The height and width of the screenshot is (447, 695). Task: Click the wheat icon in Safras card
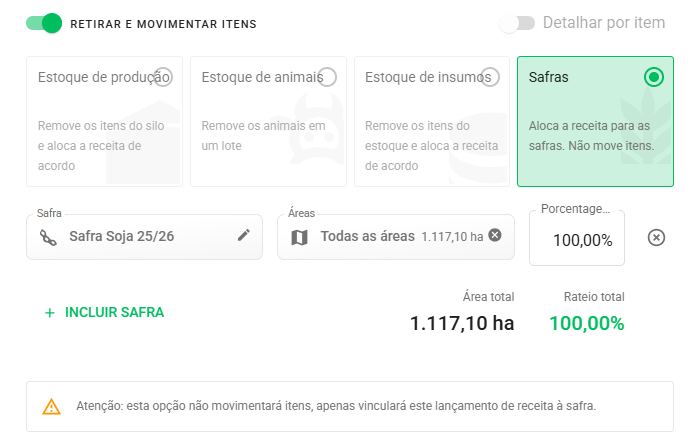[x=646, y=125]
